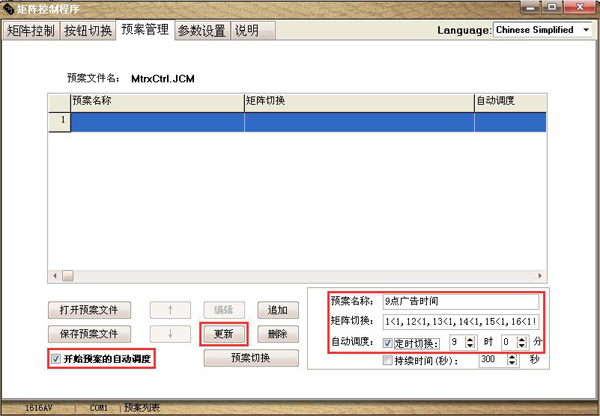Image resolution: width=600 pixels, height=416 pixels.
Task: Click the 1616AV status bar entry
Action: tap(38, 408)
